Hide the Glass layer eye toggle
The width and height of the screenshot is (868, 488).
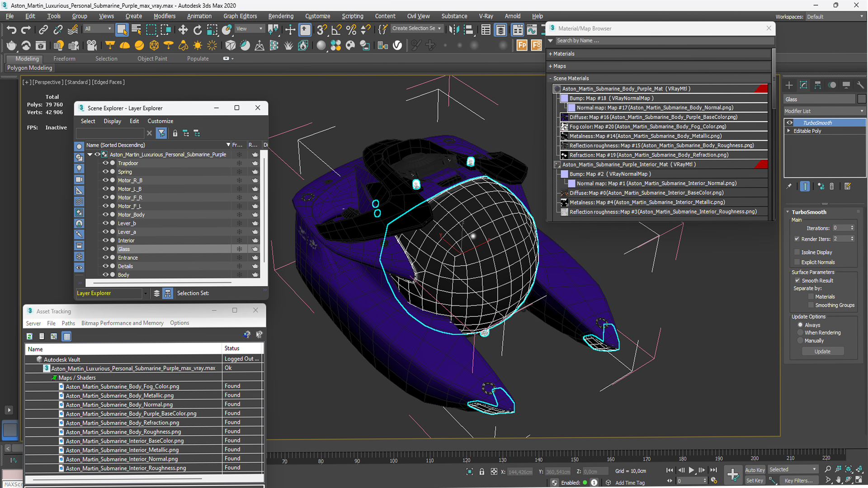point(105,249)
